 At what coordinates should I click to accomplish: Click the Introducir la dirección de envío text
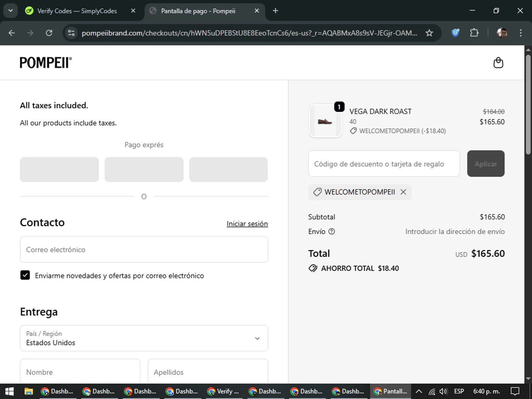[x=455, y=232]
